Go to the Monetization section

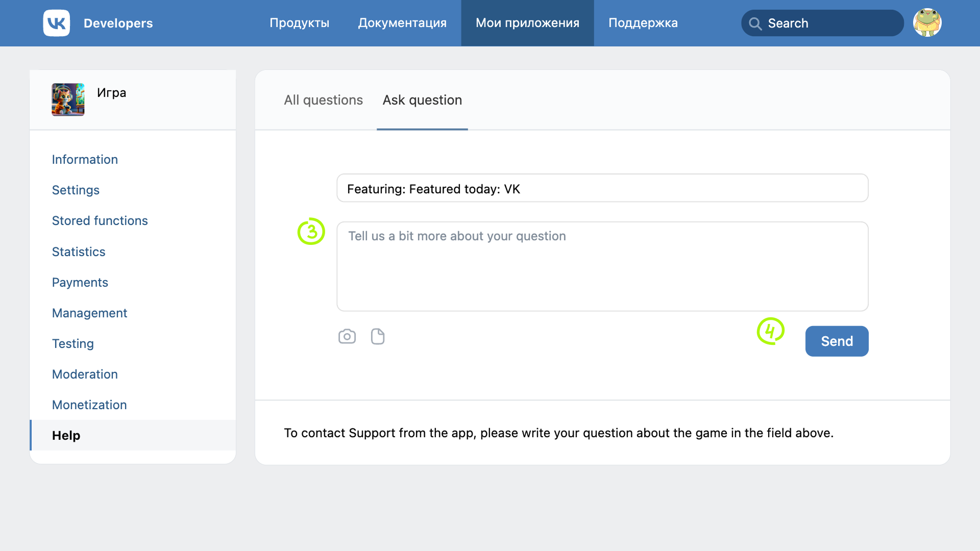coord(89,405)
